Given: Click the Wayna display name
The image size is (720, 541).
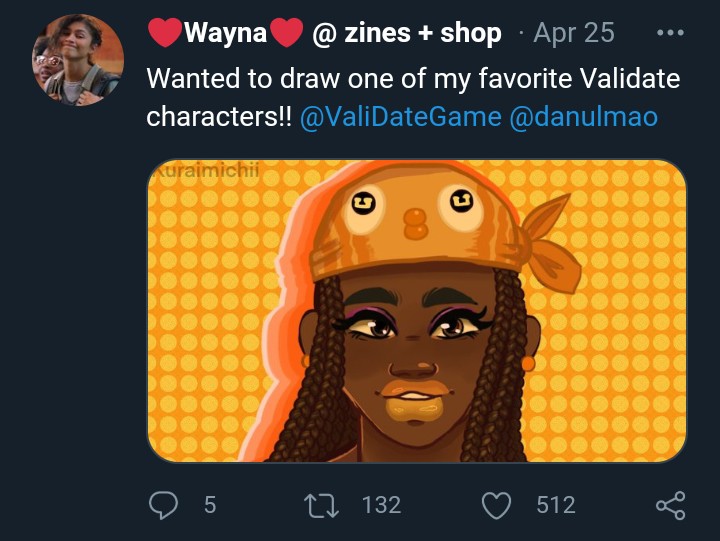Looking at the screenshot, I should [225, 33].
